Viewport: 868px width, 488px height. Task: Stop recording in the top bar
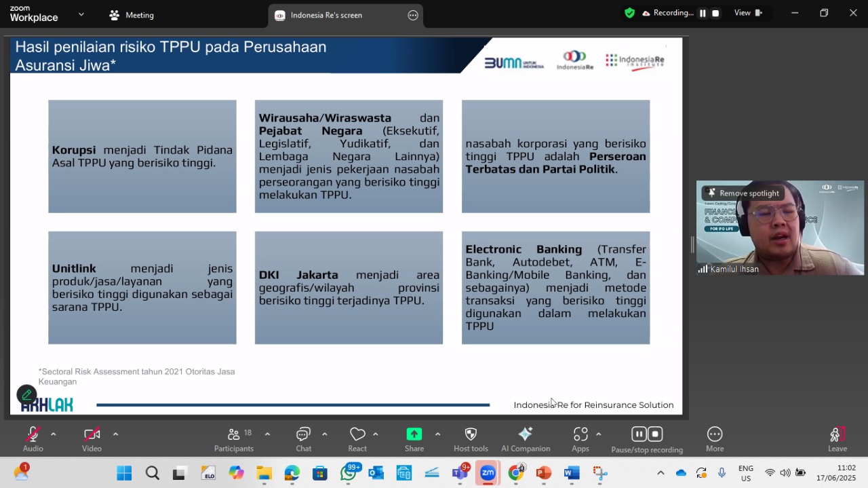715,13
